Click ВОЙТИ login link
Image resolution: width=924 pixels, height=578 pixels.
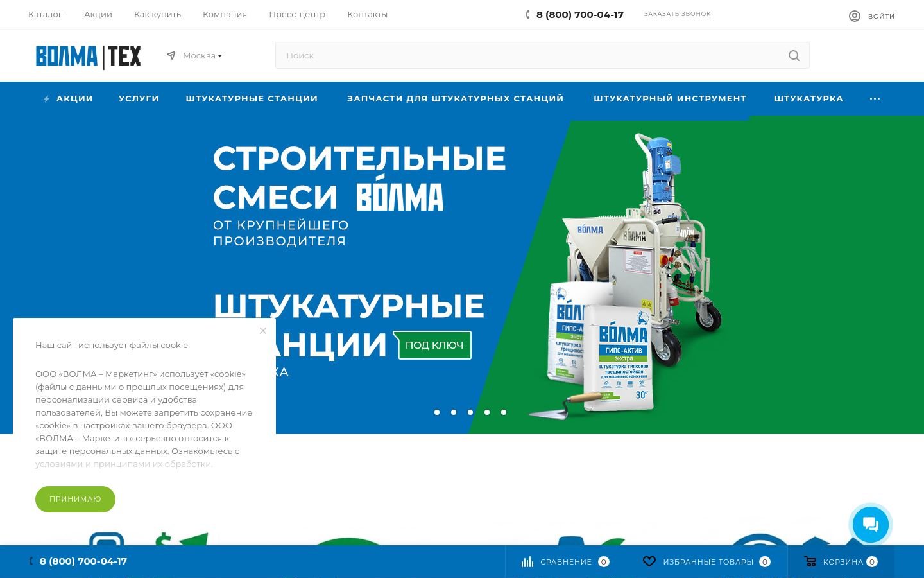(x=881, y=16)
